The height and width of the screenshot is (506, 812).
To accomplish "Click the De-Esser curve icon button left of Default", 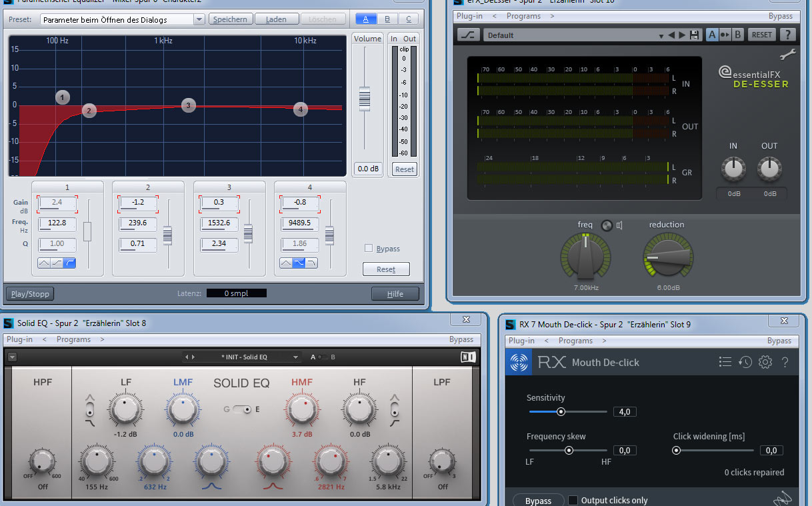I will [x=468, y=35].
